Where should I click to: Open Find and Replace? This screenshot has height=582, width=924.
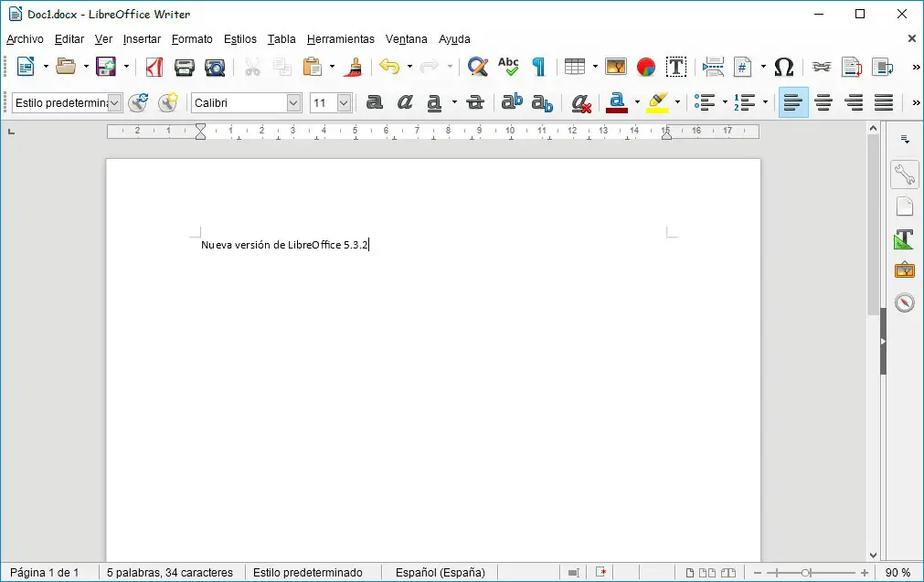tap(477, 67)
